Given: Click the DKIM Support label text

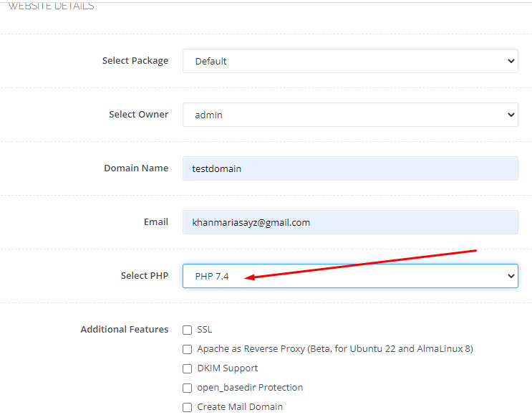Looking at the screenshot, I should point(228,368).
